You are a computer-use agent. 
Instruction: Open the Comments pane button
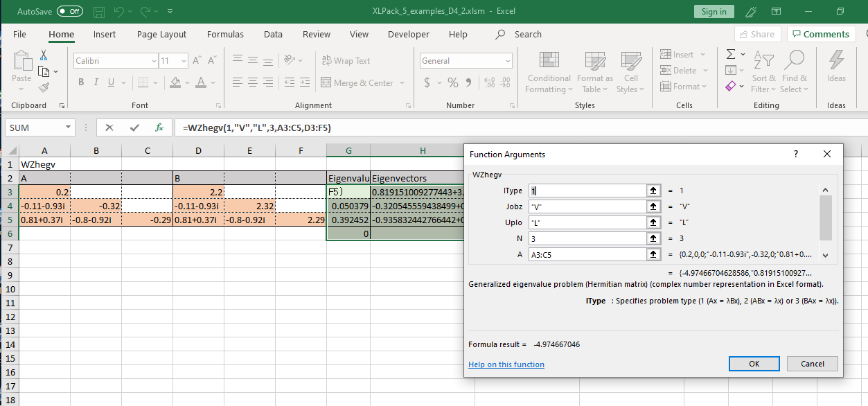point(822,34)
